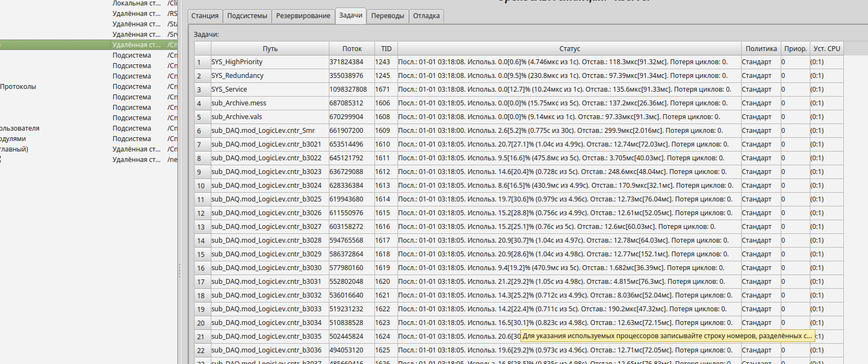Click the Приор. column header
868x364 pixels.
pyautogui.click(x=795, y=49)
